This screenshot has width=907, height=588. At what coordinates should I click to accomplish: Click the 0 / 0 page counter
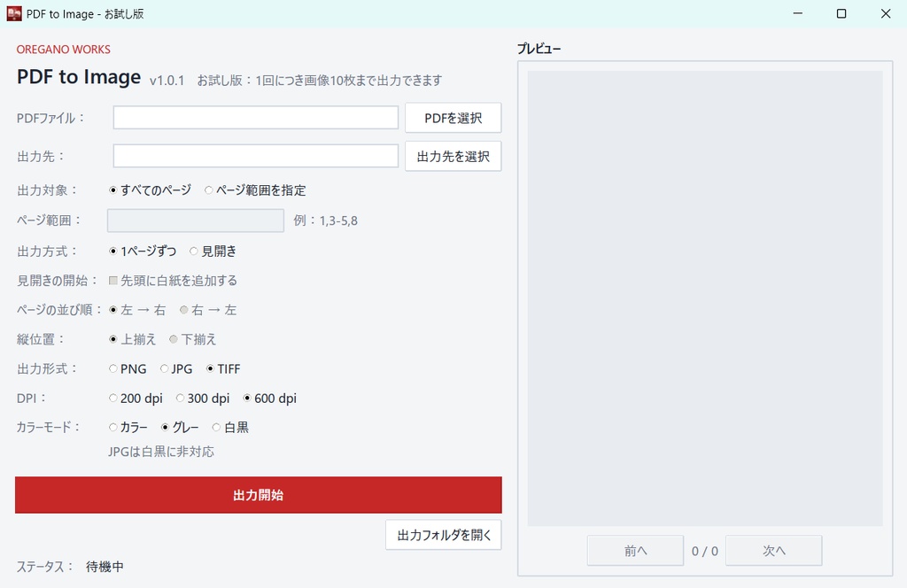click(x=704, y=551)
